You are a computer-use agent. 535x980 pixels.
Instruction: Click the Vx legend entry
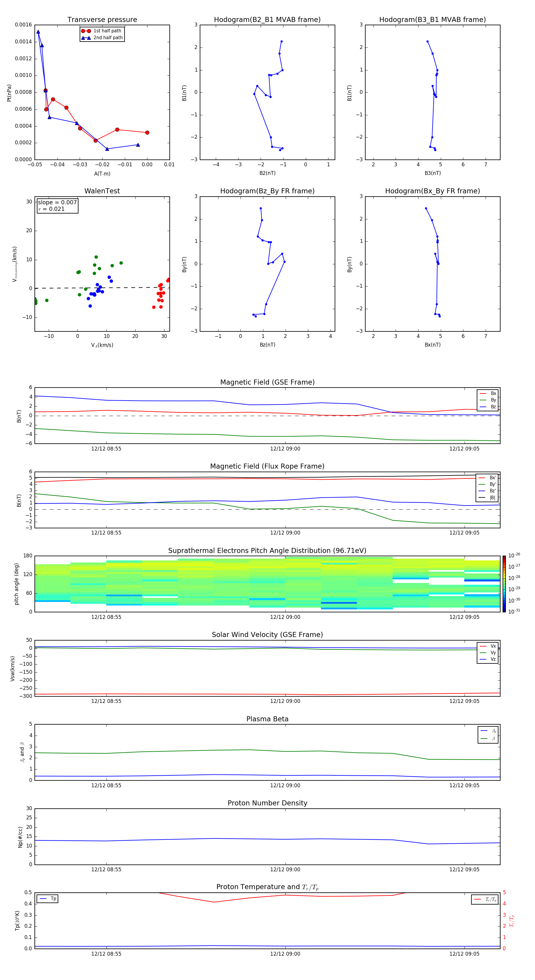[x=488, y=646]
